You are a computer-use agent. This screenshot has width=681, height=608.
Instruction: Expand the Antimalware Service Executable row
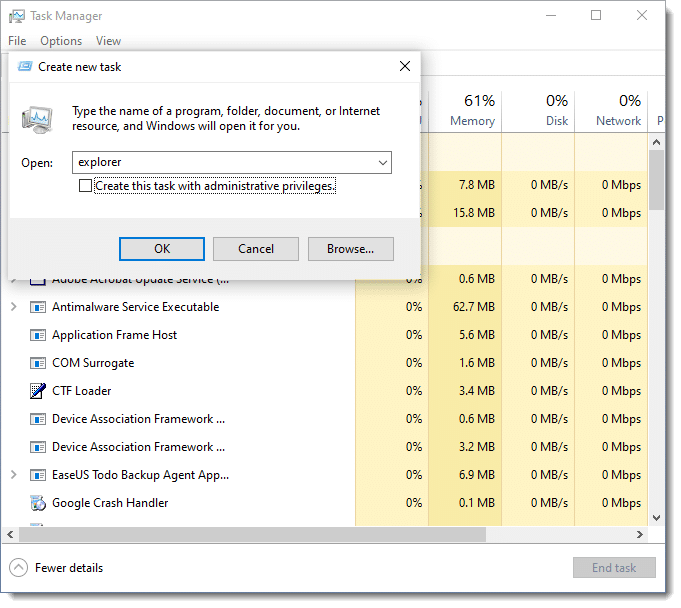pos(13,307)
